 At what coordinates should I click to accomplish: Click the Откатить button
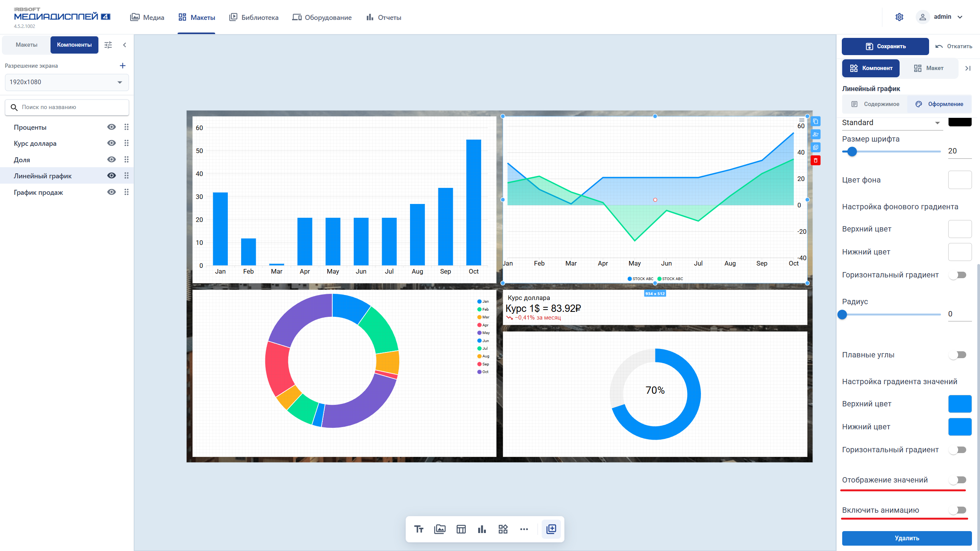coord(954,46)
